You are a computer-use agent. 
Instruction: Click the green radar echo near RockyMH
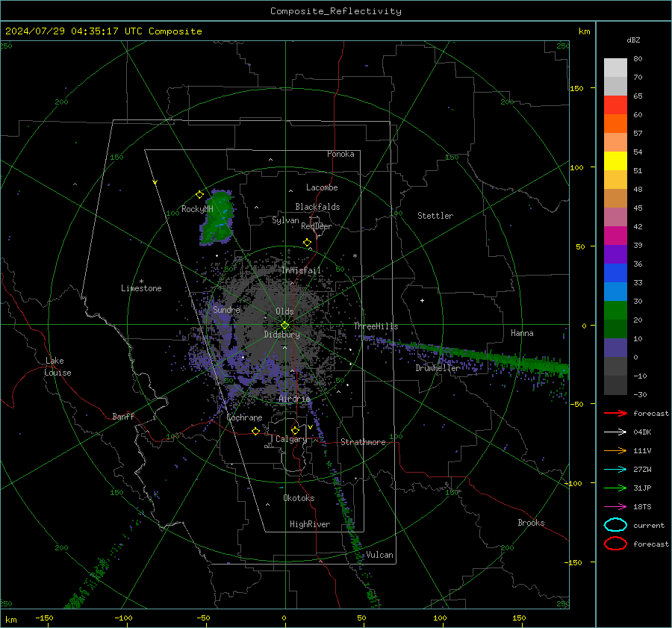pos(219,218)
